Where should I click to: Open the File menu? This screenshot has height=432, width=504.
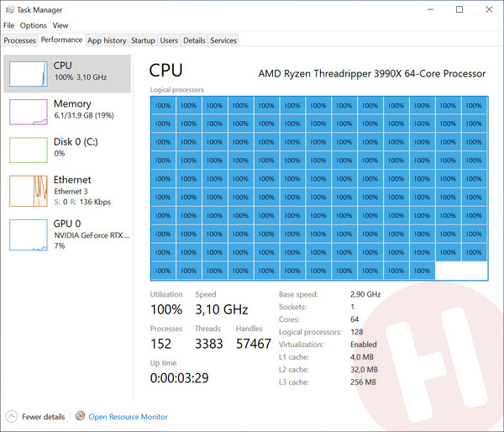tap(8, 25)
